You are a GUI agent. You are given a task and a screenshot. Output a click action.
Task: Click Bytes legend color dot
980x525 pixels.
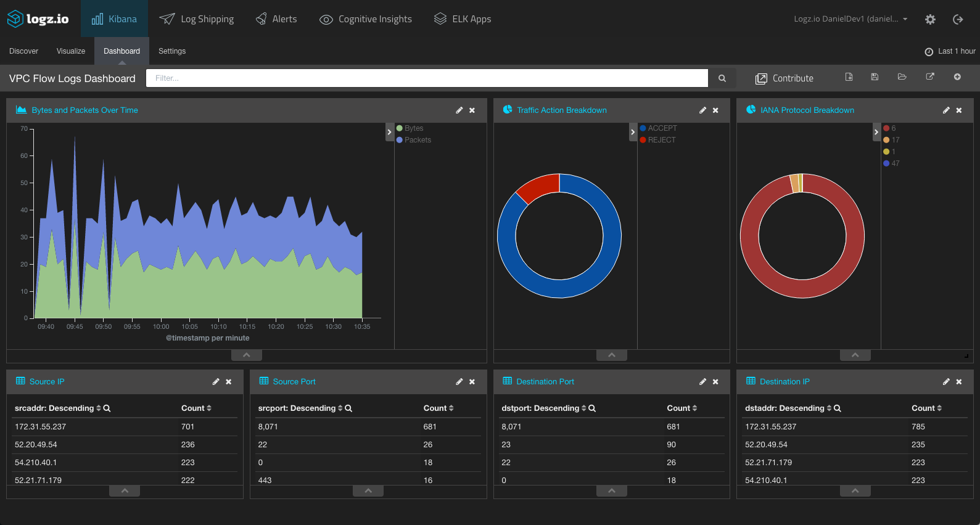click(x=400, y=128)
